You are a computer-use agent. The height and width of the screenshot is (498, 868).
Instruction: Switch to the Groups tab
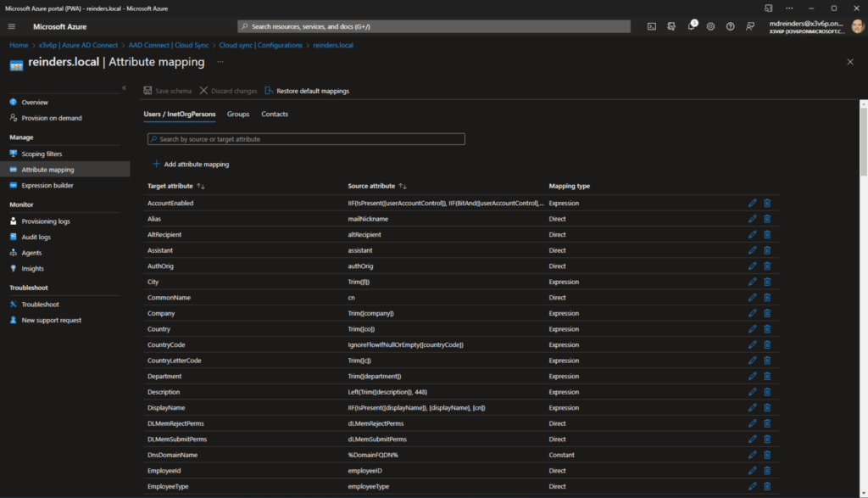pyautogui.click(x=238, y=115)
